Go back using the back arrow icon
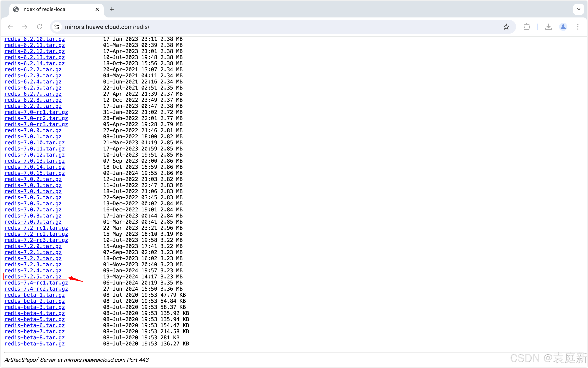The height and width of the screenshot is (368, 588). (10, 27)
